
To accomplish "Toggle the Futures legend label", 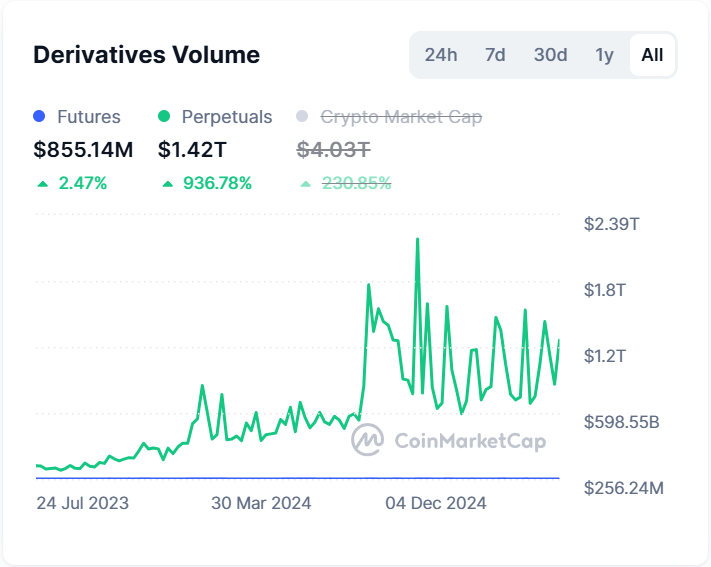I will coord(89,117).
